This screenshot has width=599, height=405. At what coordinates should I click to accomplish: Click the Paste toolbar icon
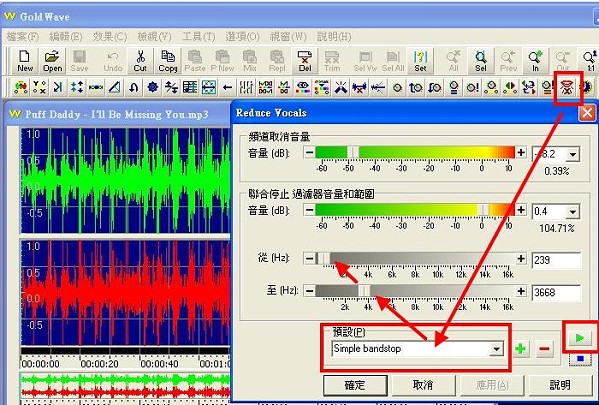tap(195, 61)
